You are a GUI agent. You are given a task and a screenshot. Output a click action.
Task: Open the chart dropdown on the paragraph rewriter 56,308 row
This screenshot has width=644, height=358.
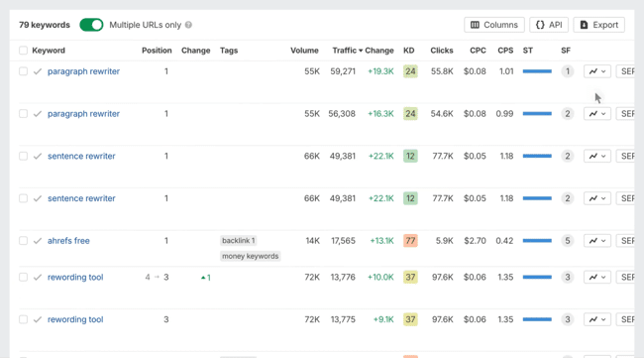tap(597, 114)
